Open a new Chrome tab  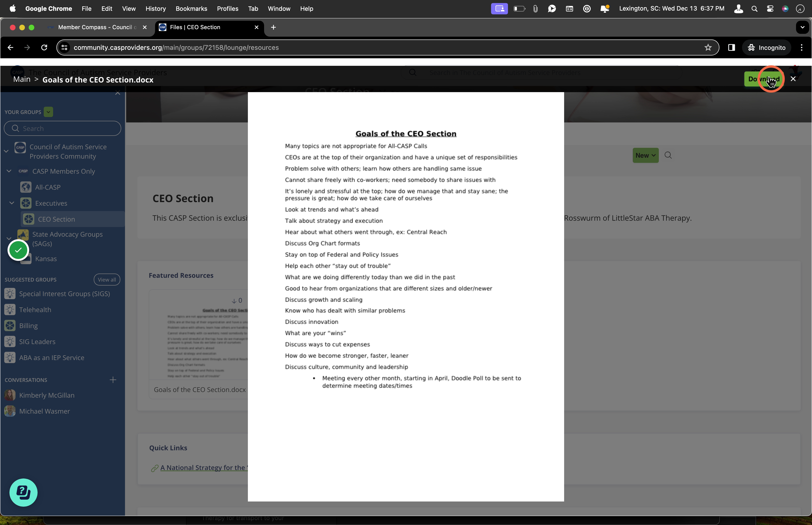[273, 27]
